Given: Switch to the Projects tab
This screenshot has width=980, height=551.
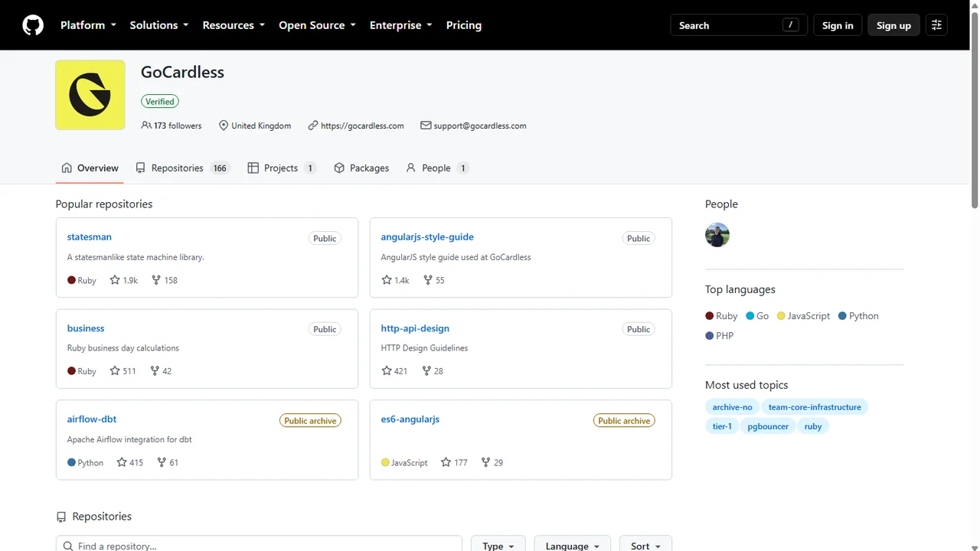Looking at the screenshot, I should coord(282,168).
